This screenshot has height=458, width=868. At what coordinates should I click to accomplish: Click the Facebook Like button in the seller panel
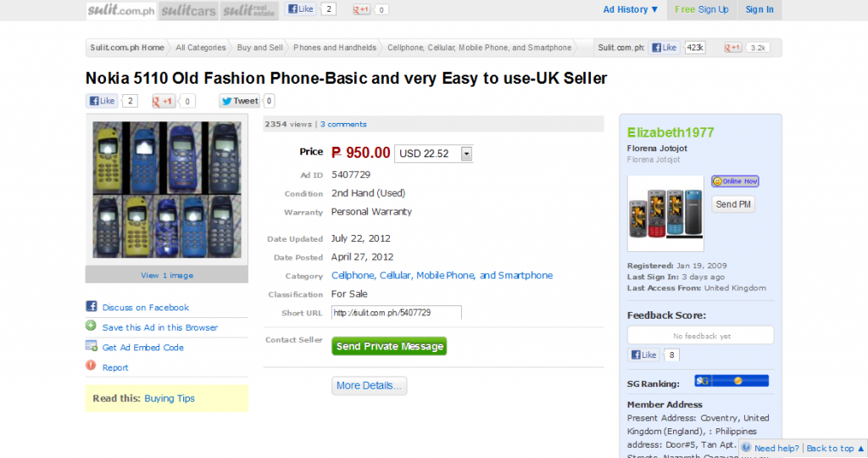(x=644, y=355)
